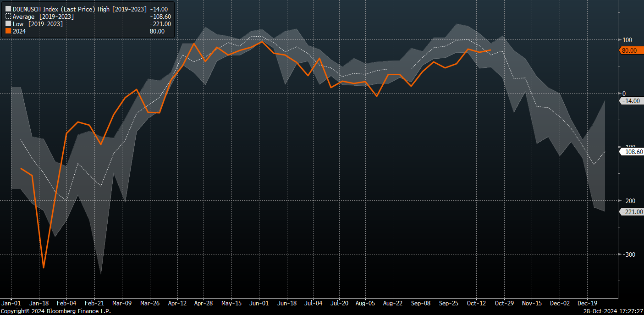Click legend value -14.00 for High

tap(159, 9)
